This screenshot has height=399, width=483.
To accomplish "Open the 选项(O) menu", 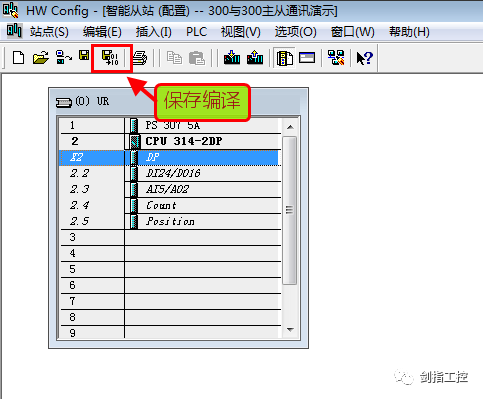I will click(x=296, y=32).
